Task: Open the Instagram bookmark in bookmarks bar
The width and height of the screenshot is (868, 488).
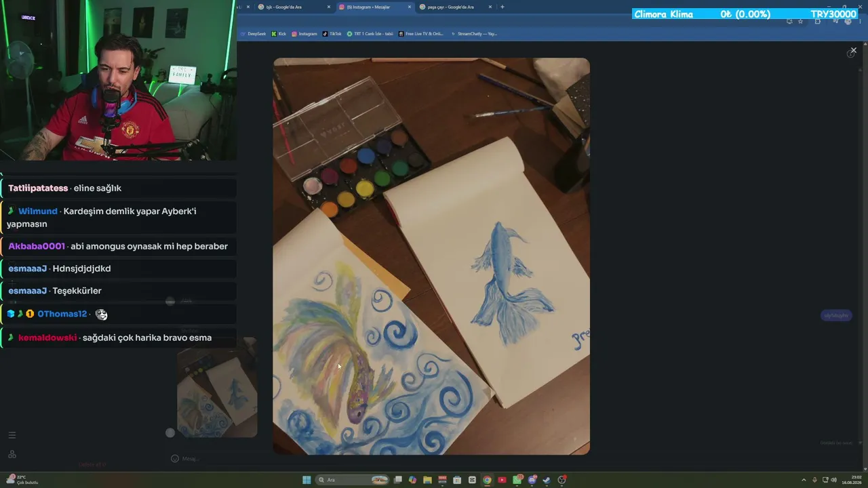Action: coord(304,33)
